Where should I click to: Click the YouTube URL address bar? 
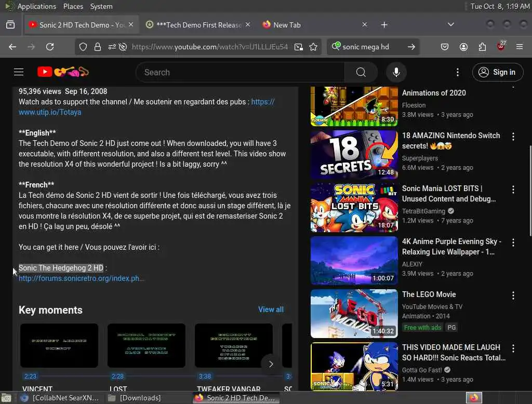[210, 47]
